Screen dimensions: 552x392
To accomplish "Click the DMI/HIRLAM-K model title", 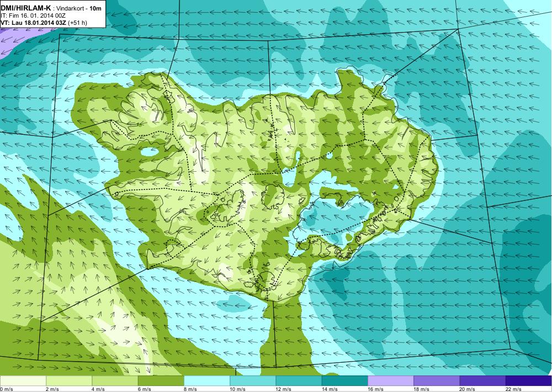I will 26,8.
